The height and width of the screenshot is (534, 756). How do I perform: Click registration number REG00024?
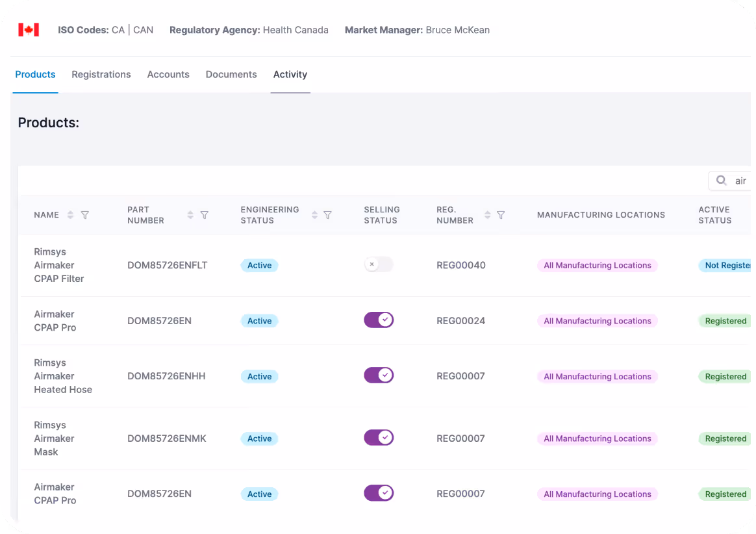(x=461, y=321)
